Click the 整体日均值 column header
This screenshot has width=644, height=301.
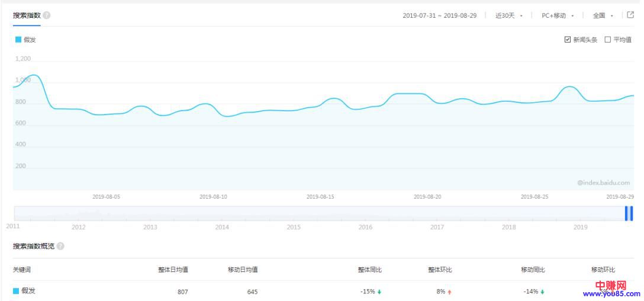point(173,270)
